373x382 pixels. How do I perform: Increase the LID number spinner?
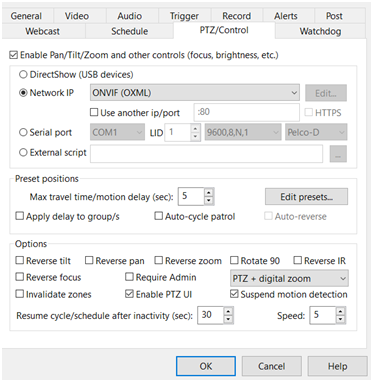pos(196,129)
